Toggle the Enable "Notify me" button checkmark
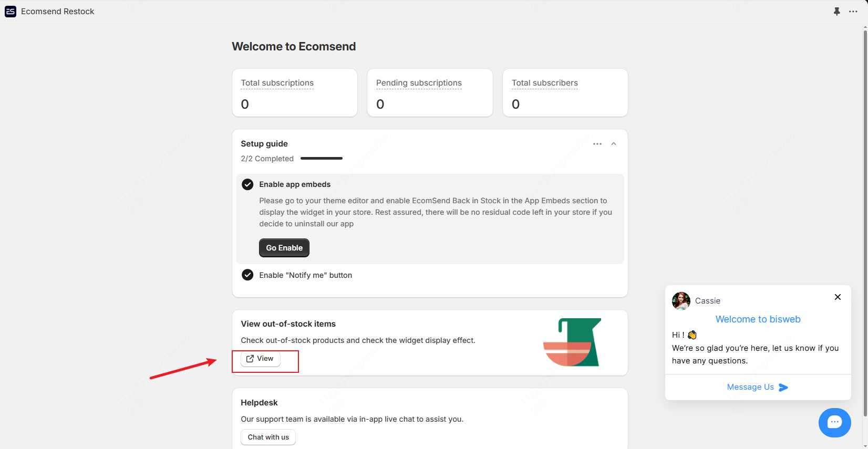The height and width of the screenshot is (449, 868). (247, 275)
